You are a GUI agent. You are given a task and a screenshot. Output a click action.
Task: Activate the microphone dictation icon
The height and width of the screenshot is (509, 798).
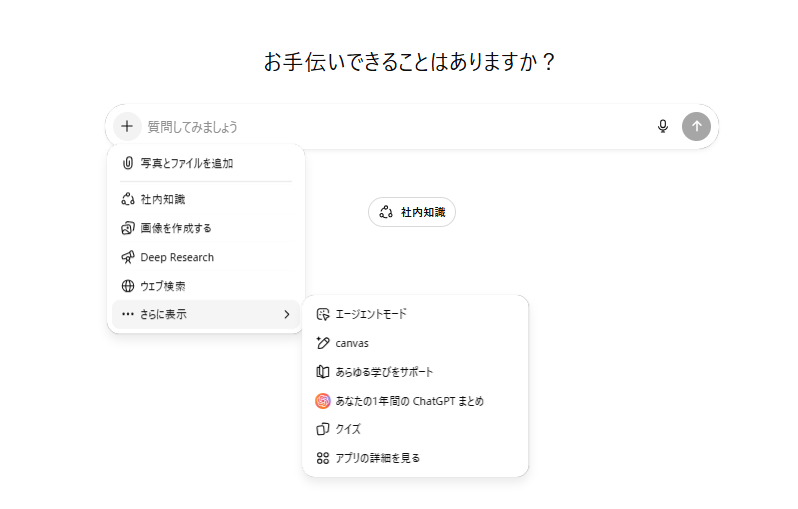[663, 126]
